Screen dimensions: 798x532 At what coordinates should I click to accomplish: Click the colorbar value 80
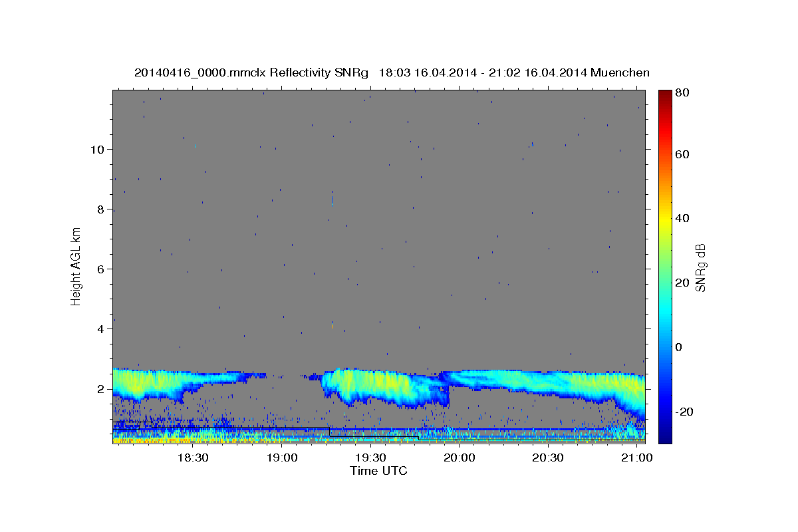[x=681, y=93]
